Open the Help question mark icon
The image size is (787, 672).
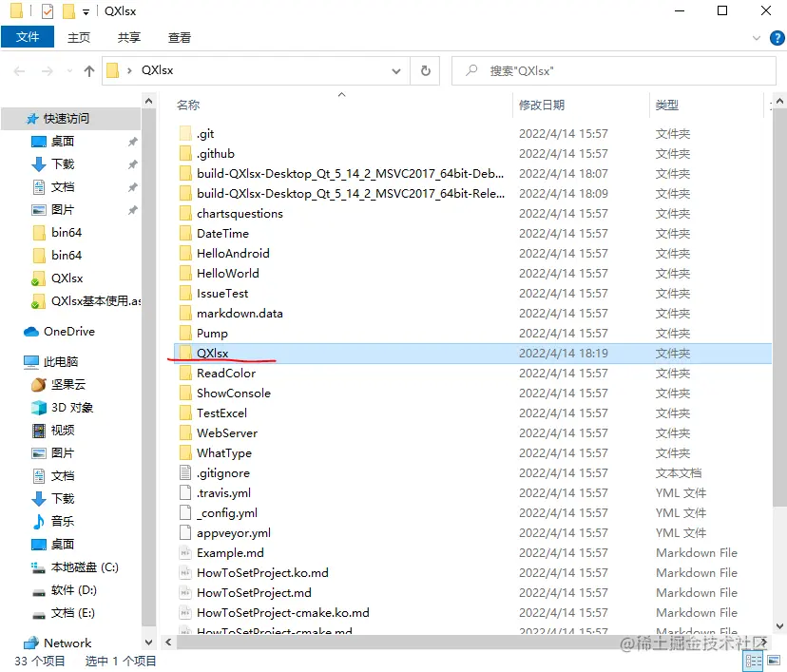pos(777,38)
